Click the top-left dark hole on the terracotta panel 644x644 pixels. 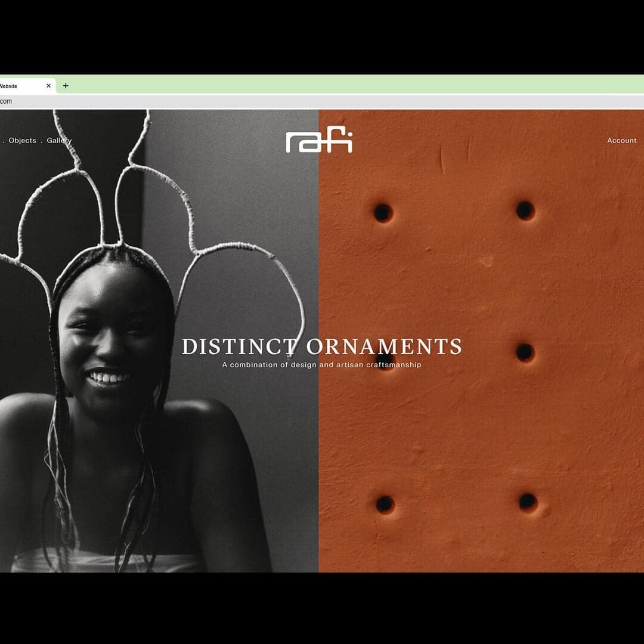click(382, 211)
